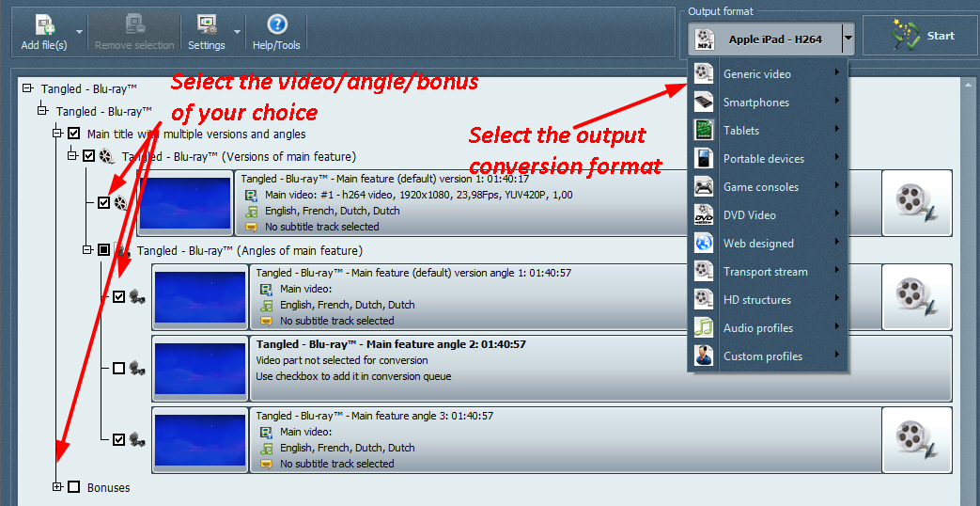Click the Portable devices player icon
Screen dimensions: 980x506
pyautogui.click(x=704, y=158)
